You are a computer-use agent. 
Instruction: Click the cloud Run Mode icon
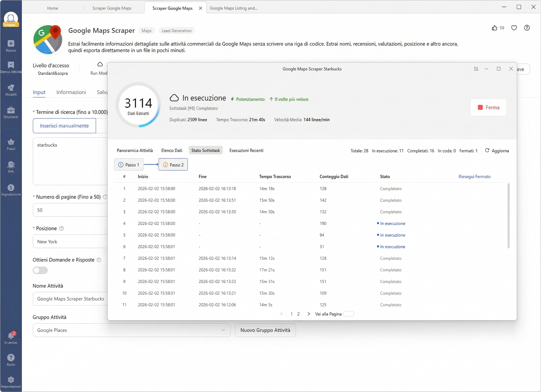click(100, 64)
